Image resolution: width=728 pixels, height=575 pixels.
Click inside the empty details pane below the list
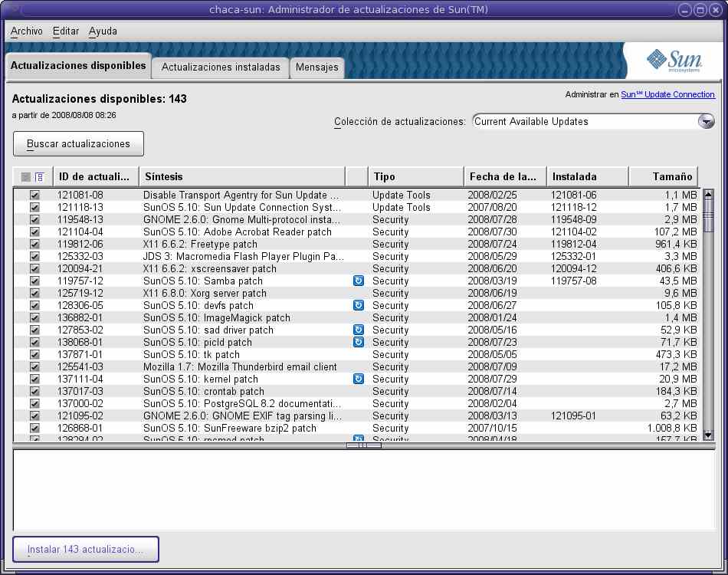364,490
